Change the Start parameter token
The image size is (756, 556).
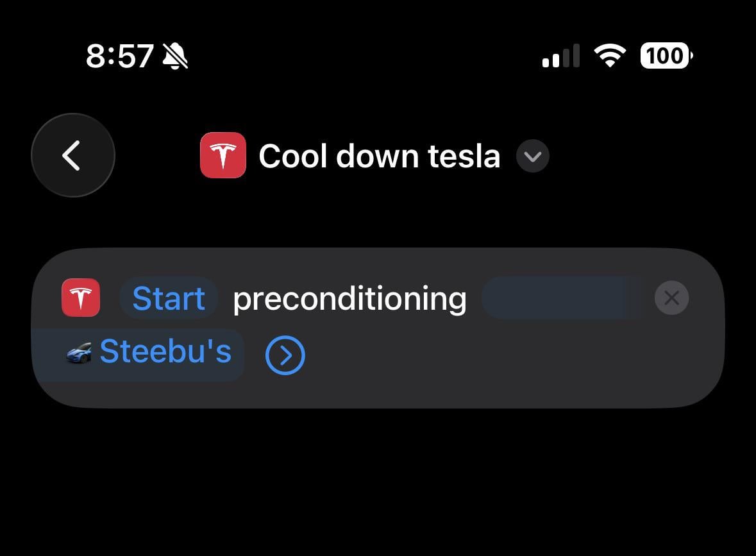(169, 298)
